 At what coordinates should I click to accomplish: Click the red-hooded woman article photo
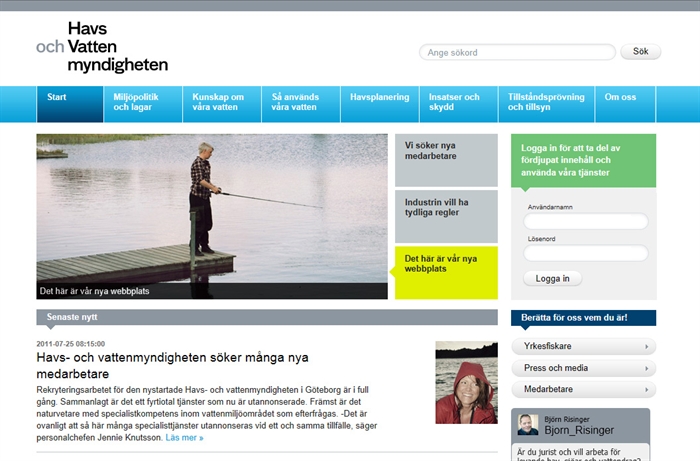[467, 382]
